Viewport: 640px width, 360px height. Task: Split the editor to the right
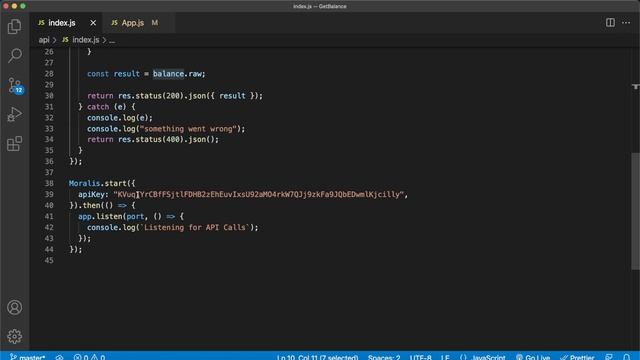point(610,22)
